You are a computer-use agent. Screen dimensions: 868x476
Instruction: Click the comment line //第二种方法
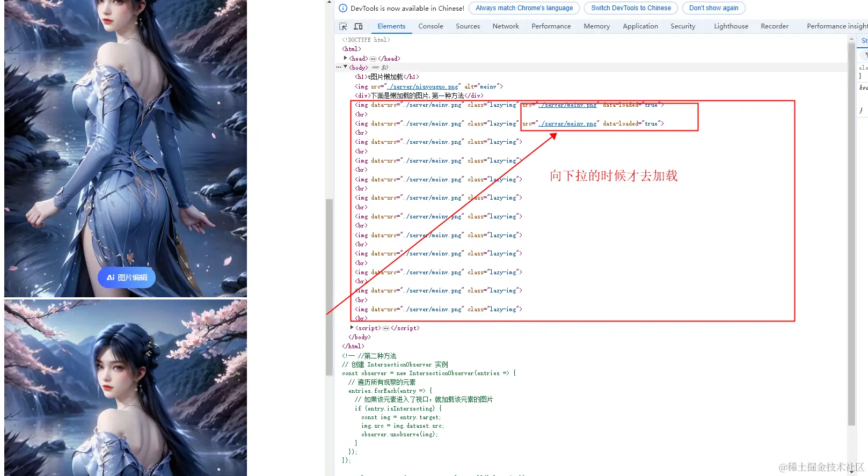[x=369, y=356]
